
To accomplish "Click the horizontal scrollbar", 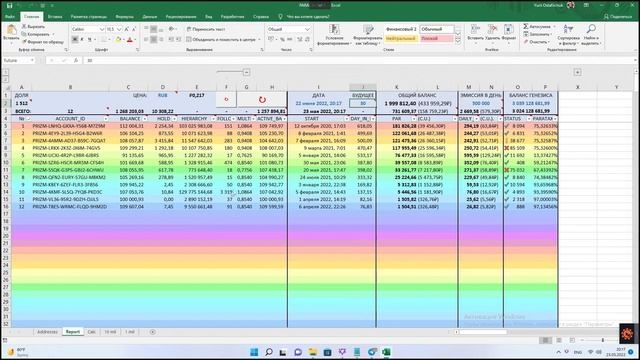I will [483, 332].
